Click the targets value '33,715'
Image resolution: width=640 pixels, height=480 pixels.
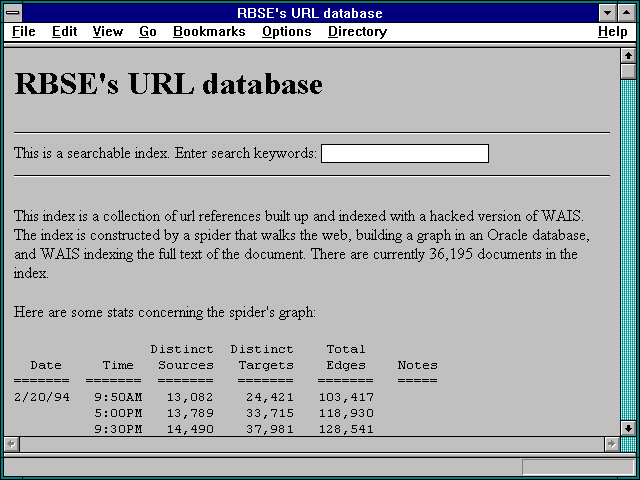pyautogui.click(x=270, y=413)
